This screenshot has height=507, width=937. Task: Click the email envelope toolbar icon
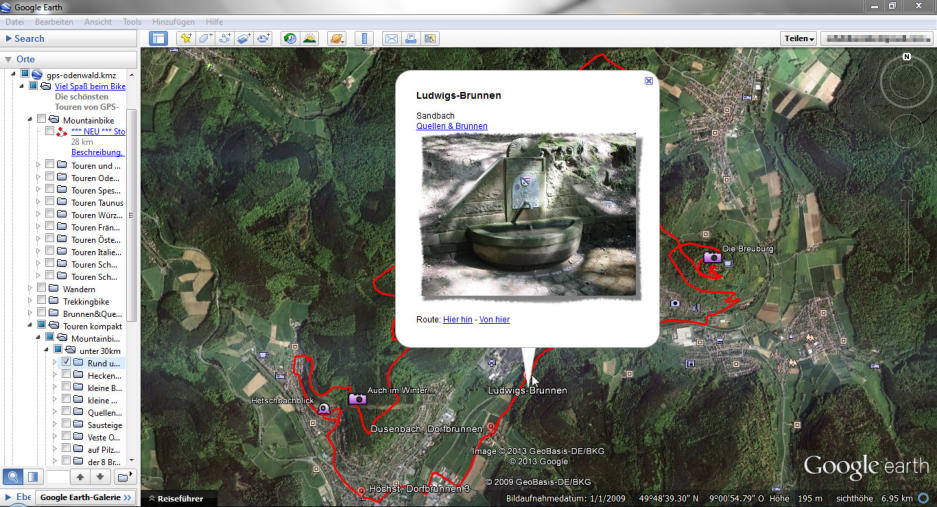point(391,38)
